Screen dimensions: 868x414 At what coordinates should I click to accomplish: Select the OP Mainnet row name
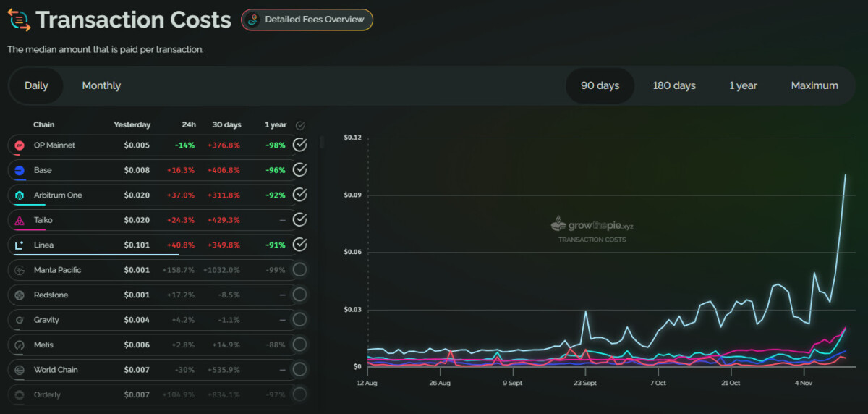(54, 145)
